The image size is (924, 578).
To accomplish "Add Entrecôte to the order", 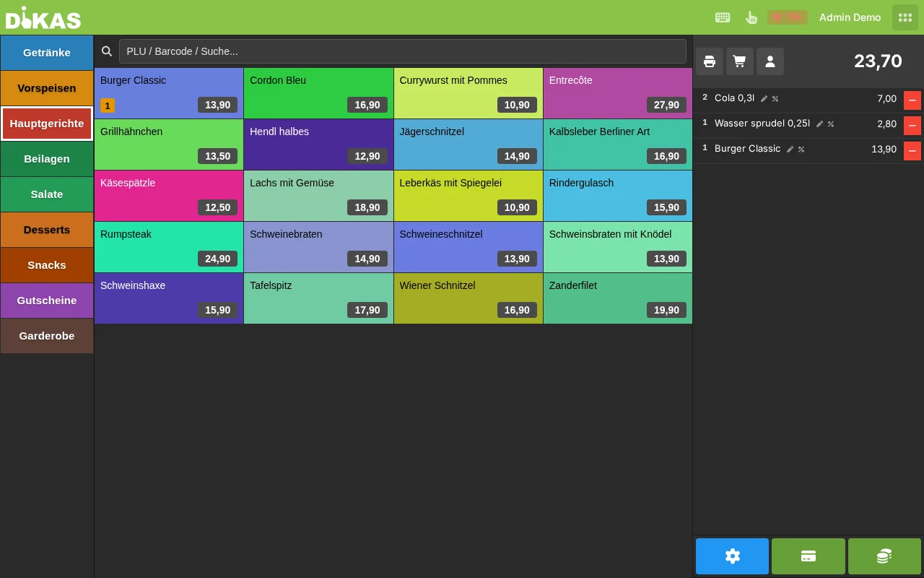I will click(618, 93).
